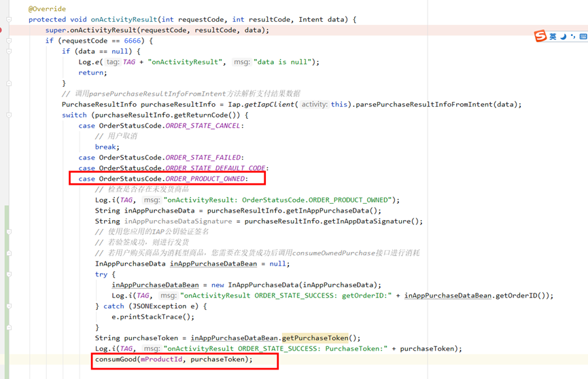Click the consumGood method call
The image size is (588, 379).
click(x=116, y=359)
